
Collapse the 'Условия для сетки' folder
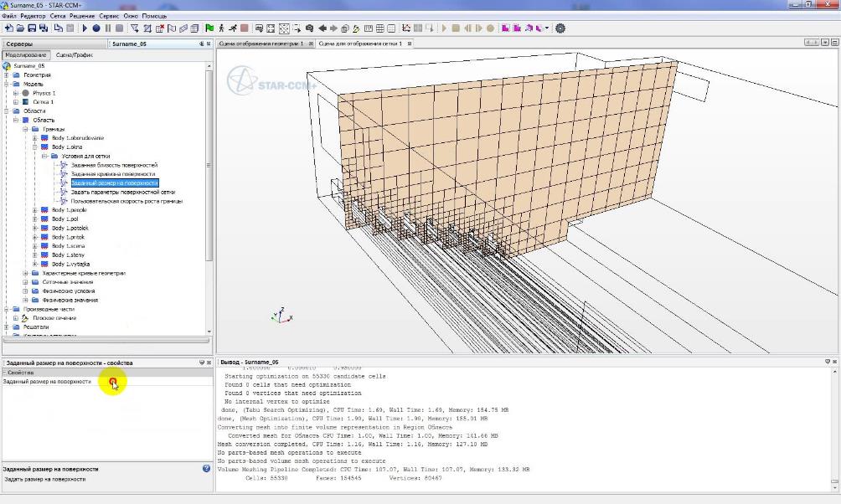[x=44, y=156]
